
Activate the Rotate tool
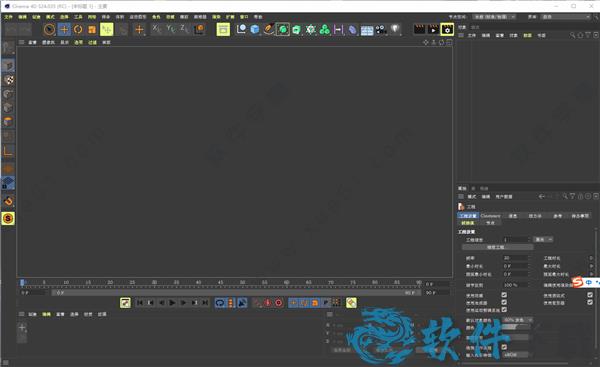[78, 29]
